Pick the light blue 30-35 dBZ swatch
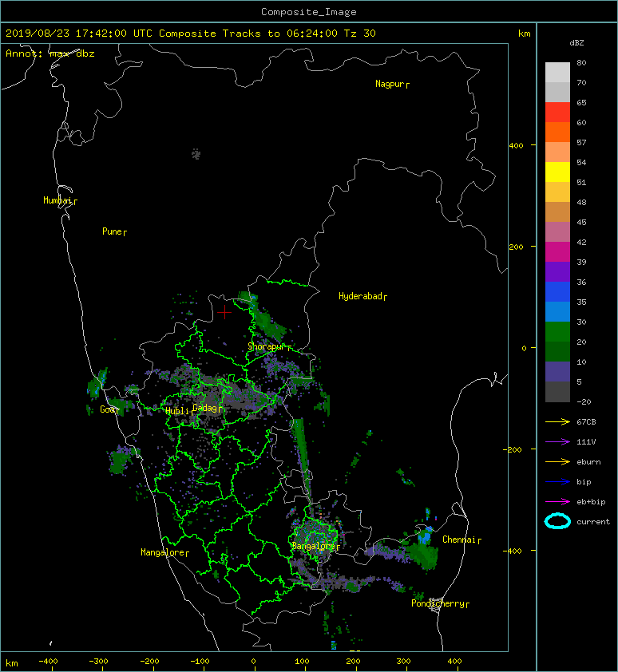 (557, 311)
